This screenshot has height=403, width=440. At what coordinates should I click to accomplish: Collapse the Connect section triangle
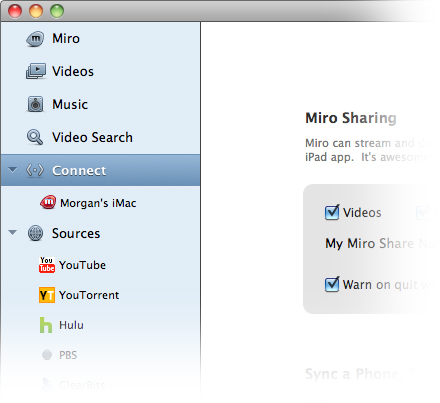[13, 170]
